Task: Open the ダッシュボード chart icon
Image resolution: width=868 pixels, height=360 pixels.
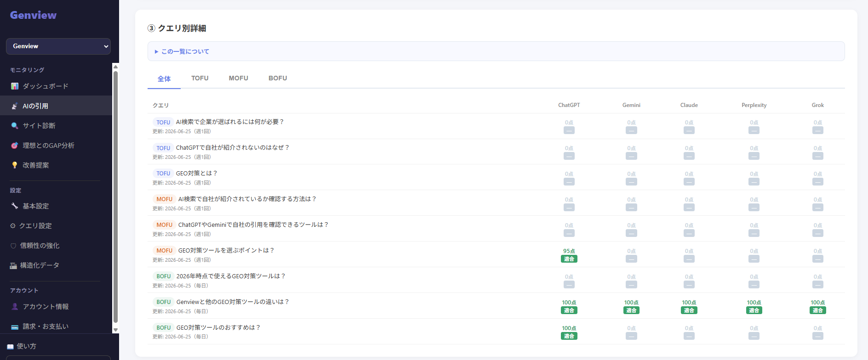Action: [15, 86]
